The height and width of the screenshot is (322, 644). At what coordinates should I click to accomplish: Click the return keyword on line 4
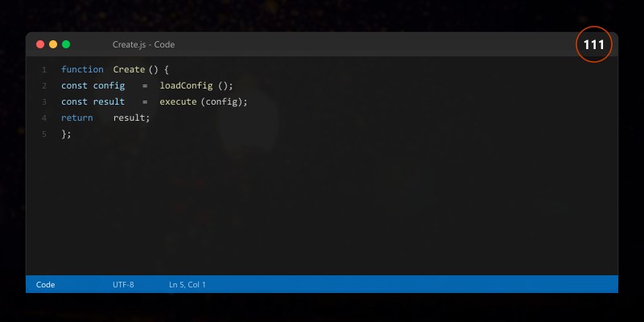coord(76,118)
